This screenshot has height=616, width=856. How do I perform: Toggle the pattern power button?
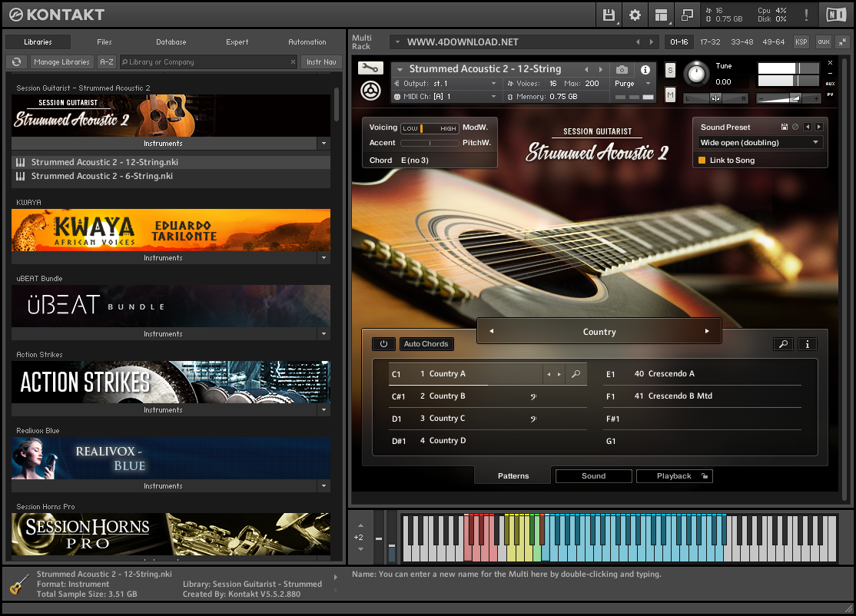point(383,344)
